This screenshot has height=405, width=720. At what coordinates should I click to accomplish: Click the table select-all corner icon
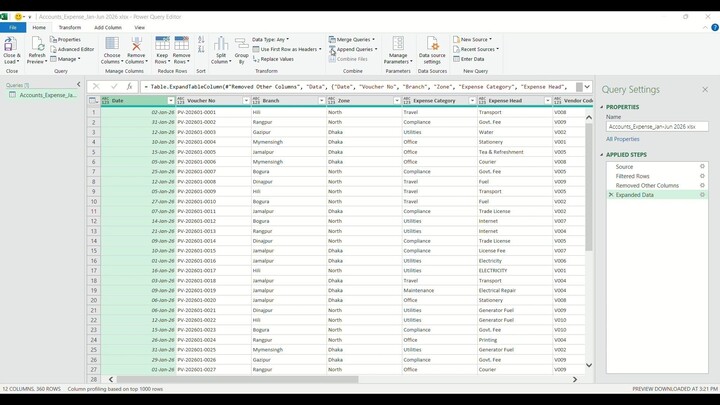[93, 101]
